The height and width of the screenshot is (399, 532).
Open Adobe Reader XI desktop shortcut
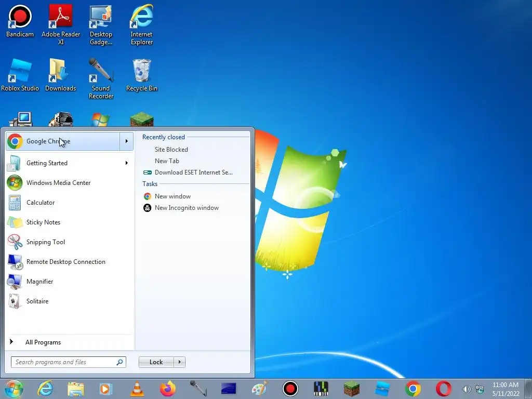pyautogui.click(x=61, y=24)
